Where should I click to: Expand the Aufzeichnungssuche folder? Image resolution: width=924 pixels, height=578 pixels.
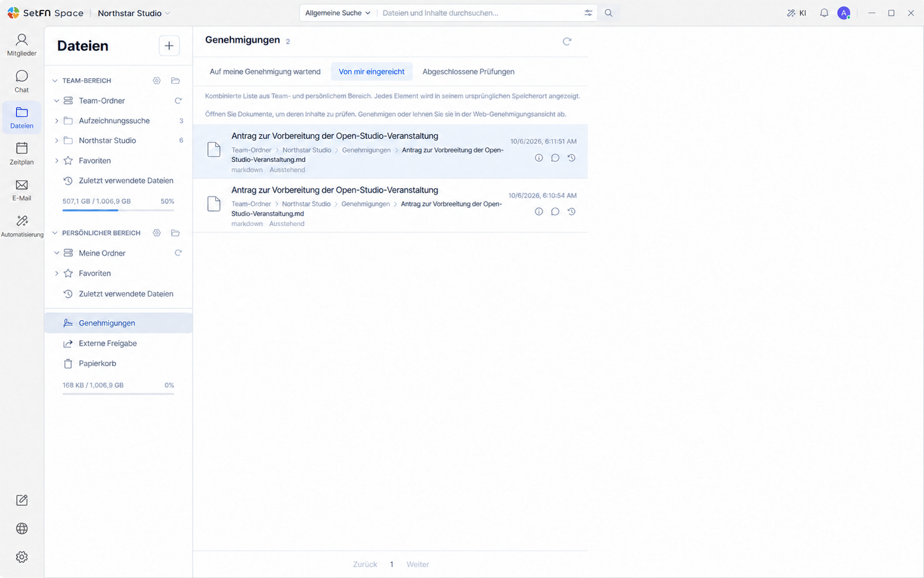coord(57,121)
